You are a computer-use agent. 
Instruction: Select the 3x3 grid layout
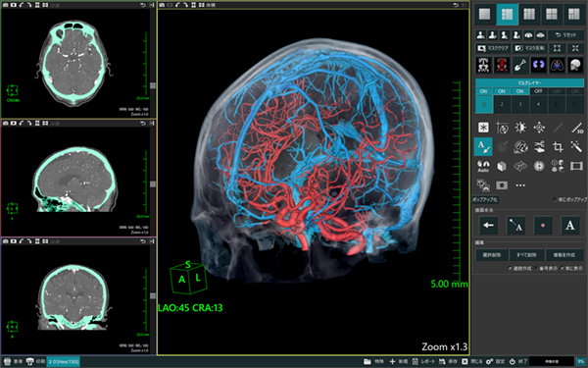point(551,14)
